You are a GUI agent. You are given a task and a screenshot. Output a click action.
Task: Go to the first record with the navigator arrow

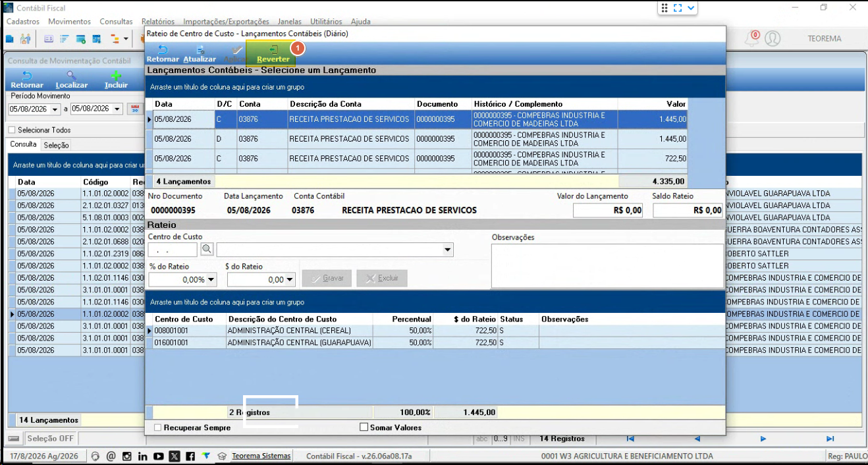(630, 439)
